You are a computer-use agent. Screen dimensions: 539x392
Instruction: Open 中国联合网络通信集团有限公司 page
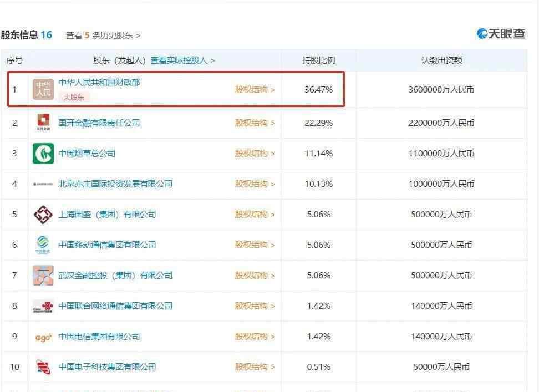pos(115,306)
